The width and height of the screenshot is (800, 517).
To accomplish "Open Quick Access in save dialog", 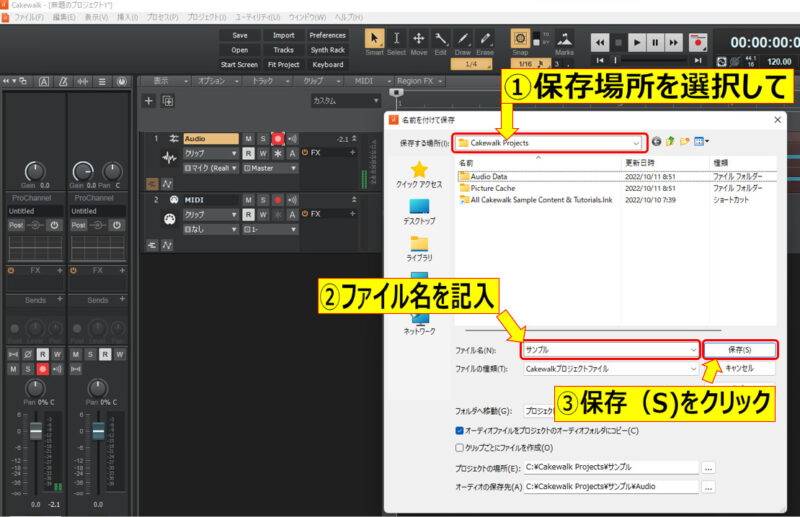I will click(x=419, y=175).
